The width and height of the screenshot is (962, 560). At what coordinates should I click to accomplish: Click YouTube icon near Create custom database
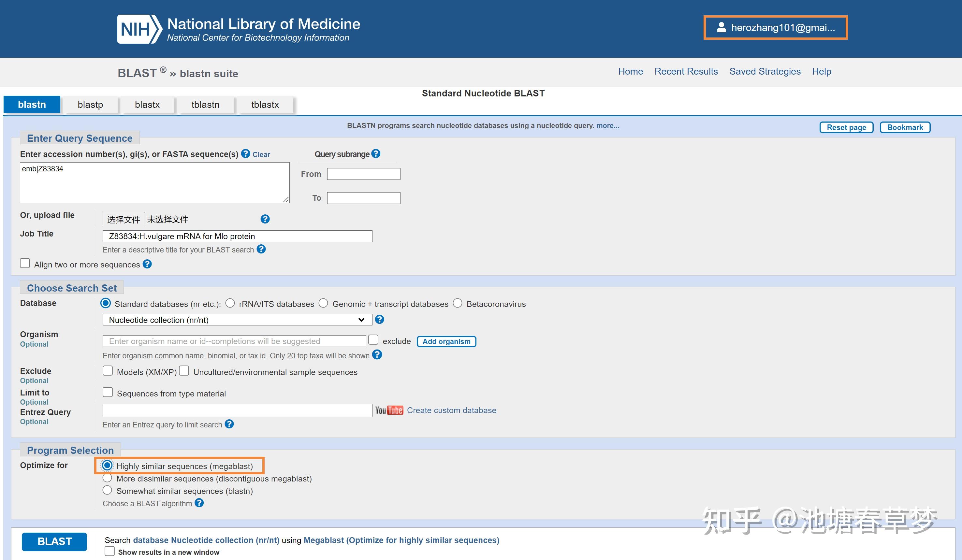pyautogui.click(x=389, y=410)
